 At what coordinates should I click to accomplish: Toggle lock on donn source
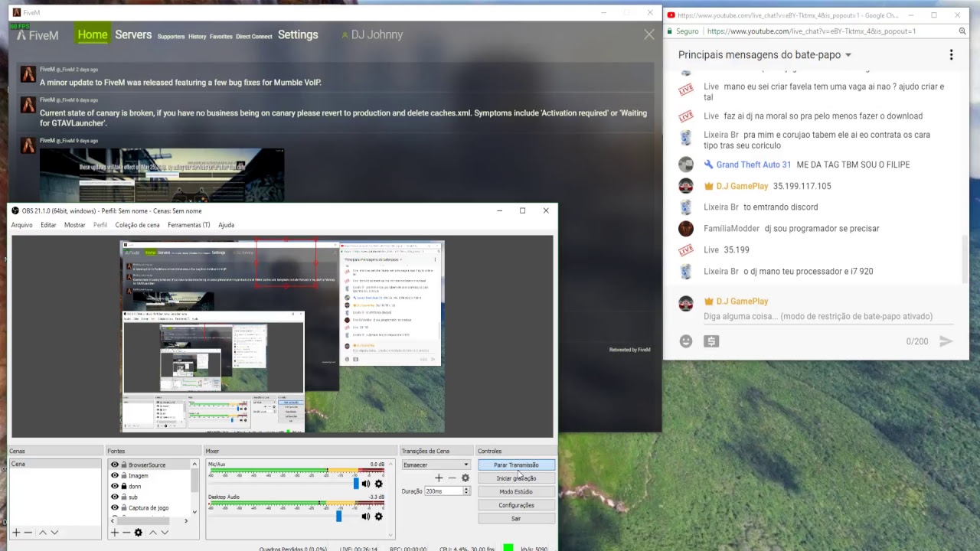click(124, 486)
